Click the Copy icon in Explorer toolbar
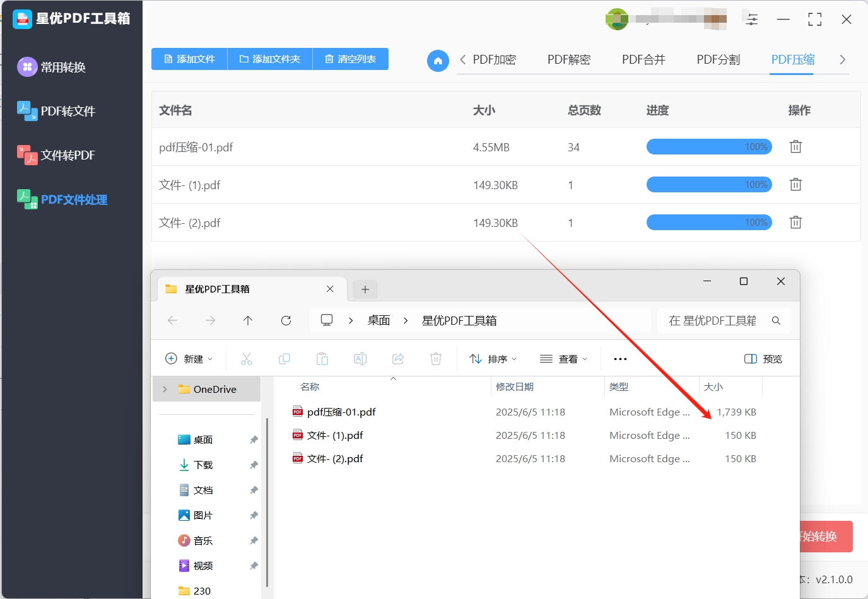Image resolution: width=868 pixels, height=599 pixels. [284, 359]
